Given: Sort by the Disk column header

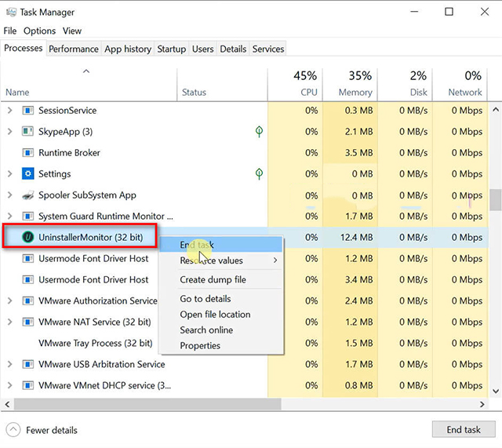Looking at the screenshot, I should click(x=405, y=85).
